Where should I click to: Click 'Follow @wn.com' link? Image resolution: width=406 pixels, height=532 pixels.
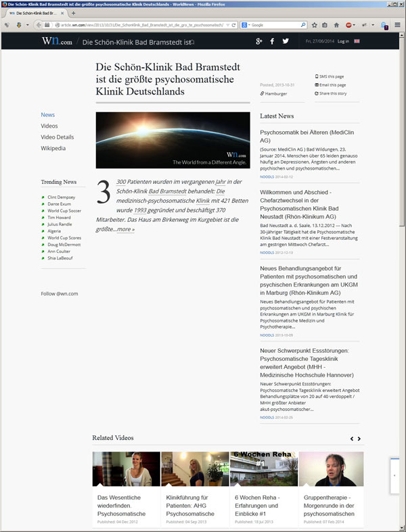pyautogui.click(x=60, y=294)
